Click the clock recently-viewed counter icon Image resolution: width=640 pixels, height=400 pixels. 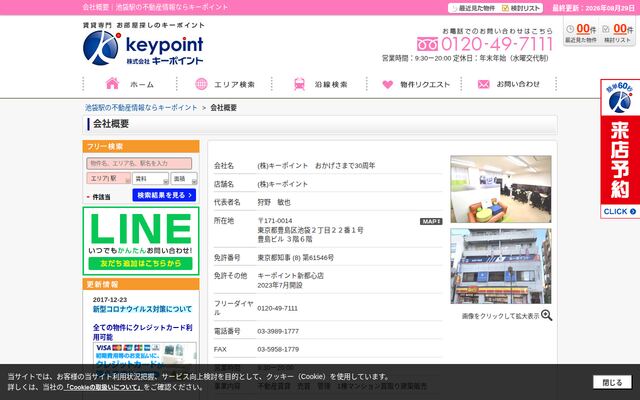[570, 29]
